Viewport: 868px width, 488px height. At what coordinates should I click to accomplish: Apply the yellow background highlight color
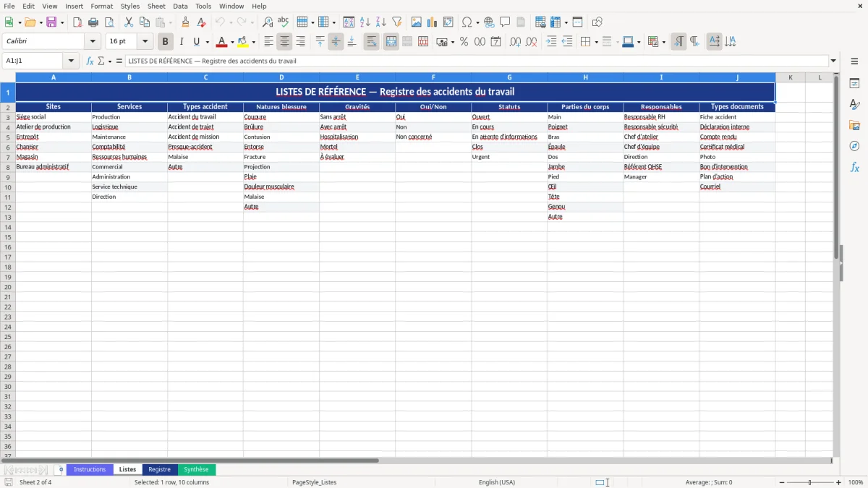(242, 42)
